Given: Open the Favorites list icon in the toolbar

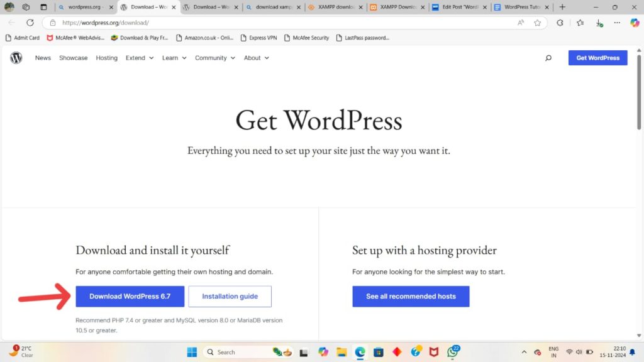Looking at the screenshot, I should point(580,23).
